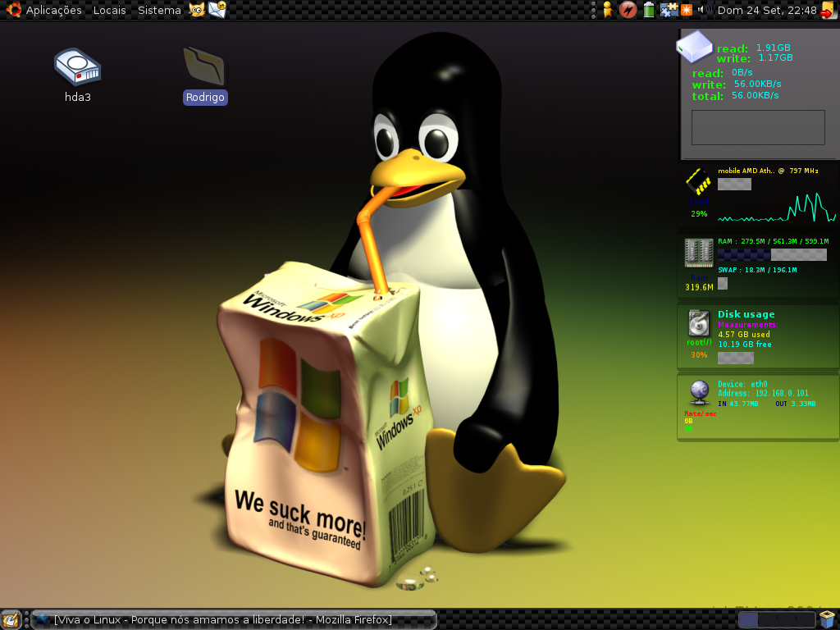
Task: Open the Sistema menu
Action: [x=159, y=10]
